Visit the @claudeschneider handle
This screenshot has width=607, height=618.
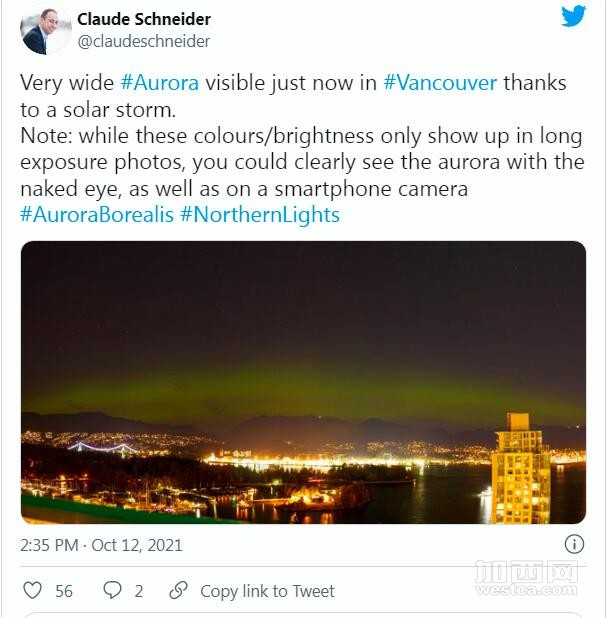coord(143,41)
